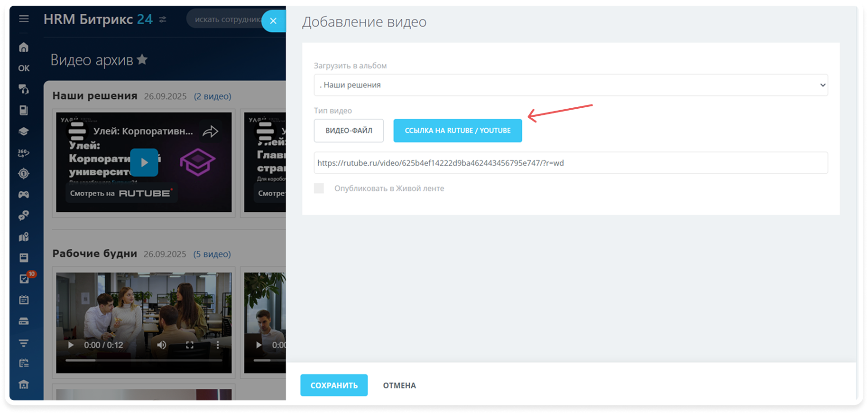Click the favorite star next to Видео архив

(x=142, y=60)
